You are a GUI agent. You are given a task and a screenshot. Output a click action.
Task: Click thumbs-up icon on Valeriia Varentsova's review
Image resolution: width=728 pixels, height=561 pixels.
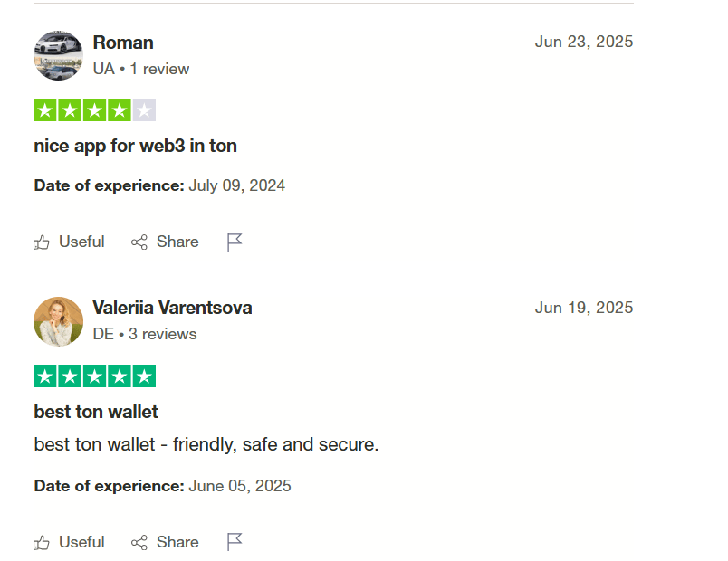coord(42,542)
